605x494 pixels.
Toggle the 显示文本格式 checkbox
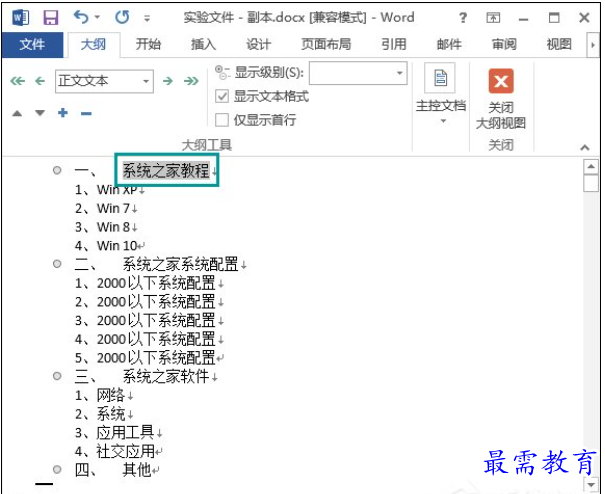point(222,96)
